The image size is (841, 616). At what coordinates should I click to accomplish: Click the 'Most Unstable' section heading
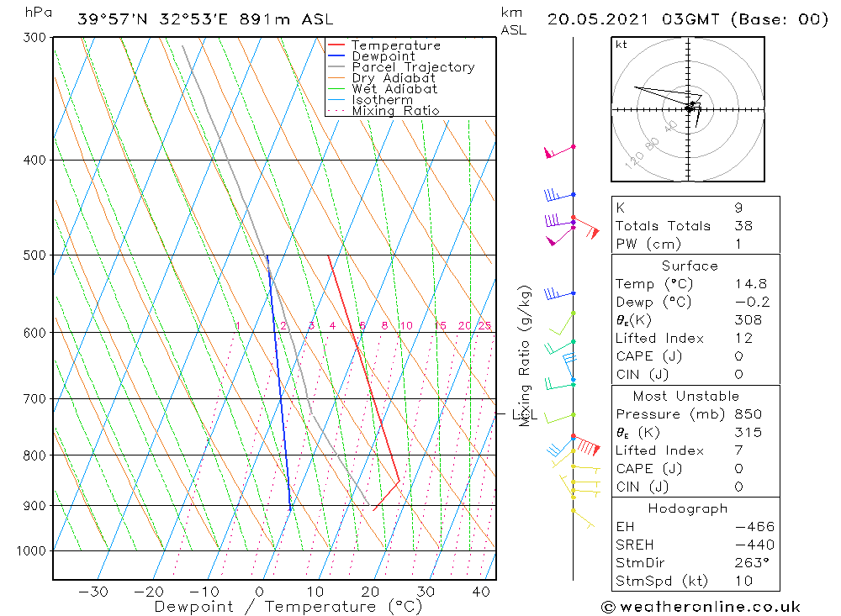click(686, 396)
